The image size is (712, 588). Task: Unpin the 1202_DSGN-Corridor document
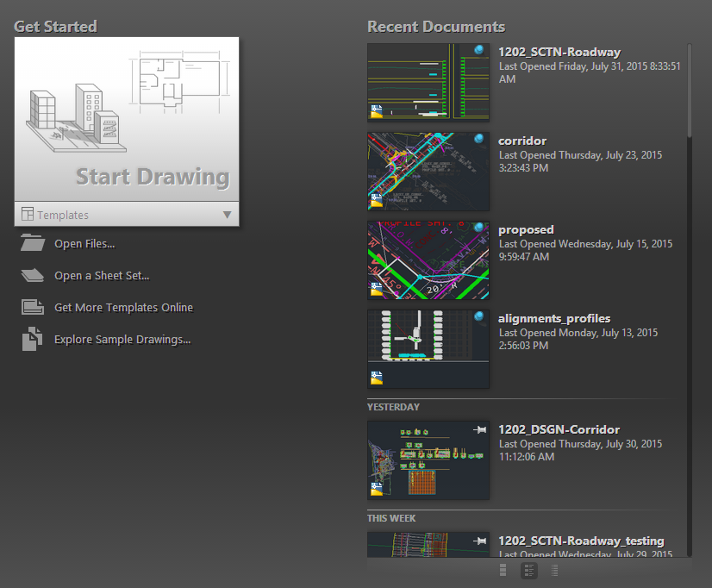(x=479, y=429)
